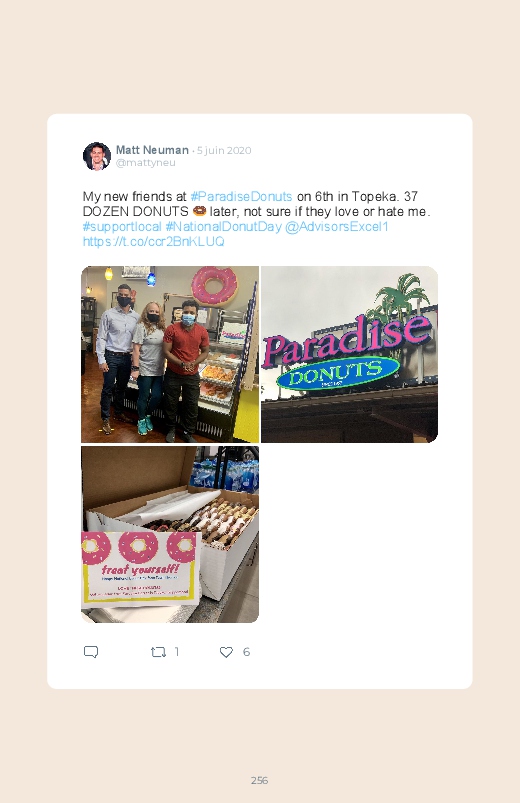Click the @mattyneu handle
This screenshot has width=520, height=803.
coord(145,163)
